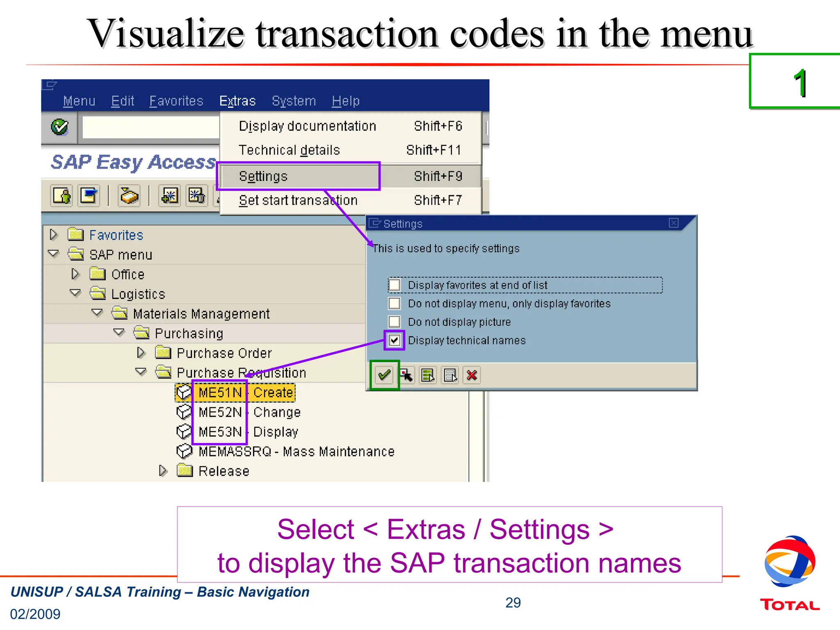Click the Purchase Order folder icon
The height and width of the screenshot is (630, 840).
point(163,353)
